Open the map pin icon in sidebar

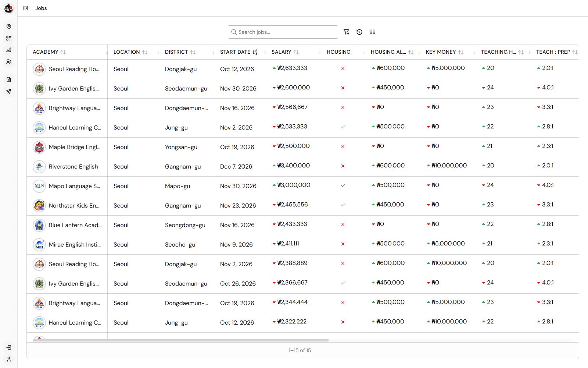tap(9, 26)
